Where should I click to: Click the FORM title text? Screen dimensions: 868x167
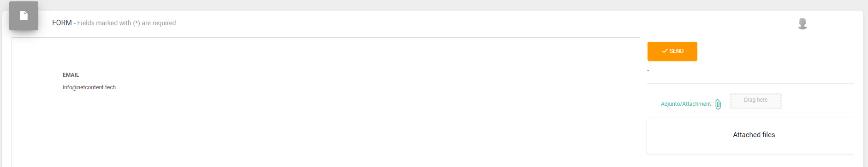(62, 23)
